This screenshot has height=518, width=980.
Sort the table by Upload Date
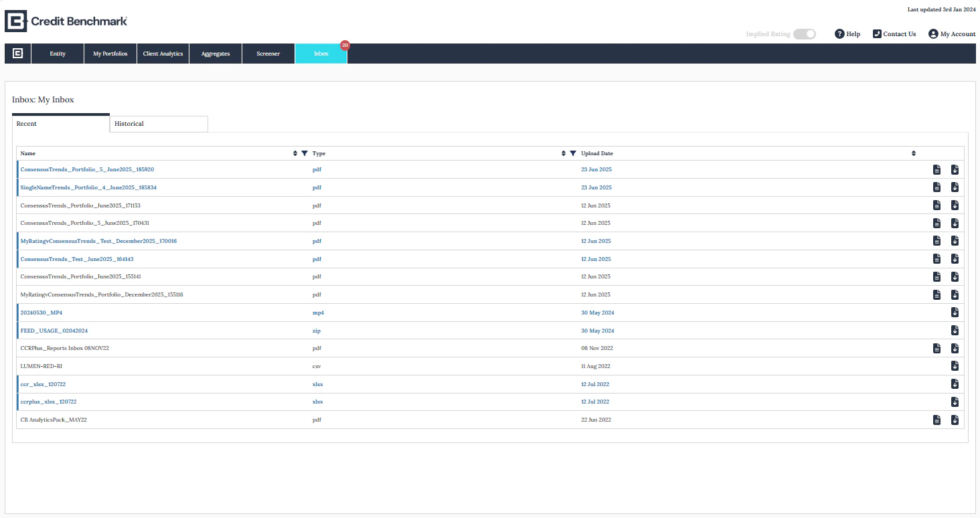pos(914,153)
